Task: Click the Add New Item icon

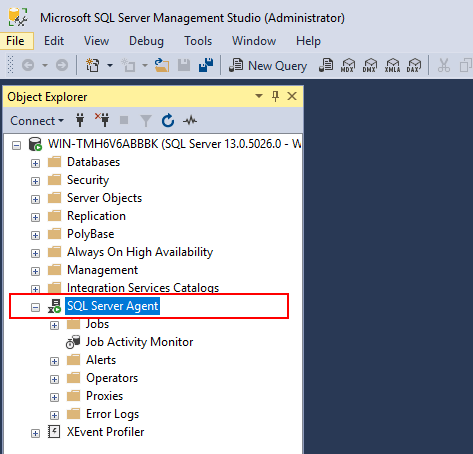Action: point(128,65)
